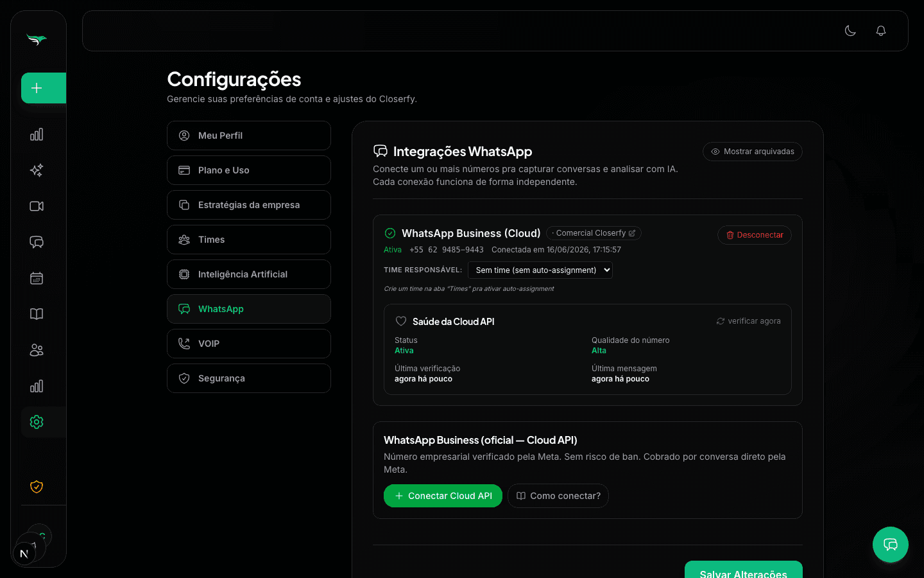Click the Conectada em 16/06/2026 timestamp

[556, 250]
